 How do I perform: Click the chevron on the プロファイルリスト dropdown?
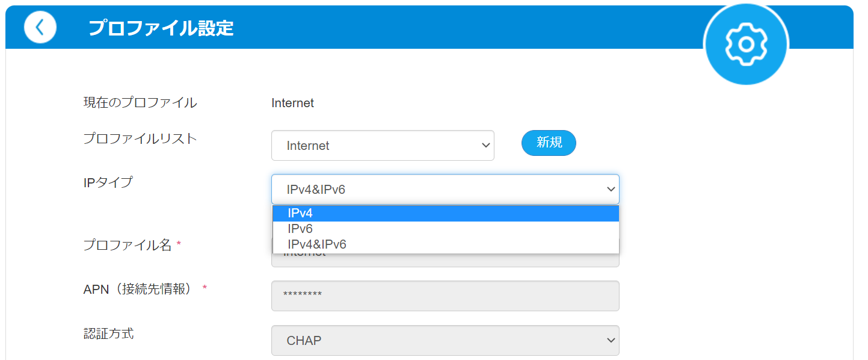click(x=486, y=146)
